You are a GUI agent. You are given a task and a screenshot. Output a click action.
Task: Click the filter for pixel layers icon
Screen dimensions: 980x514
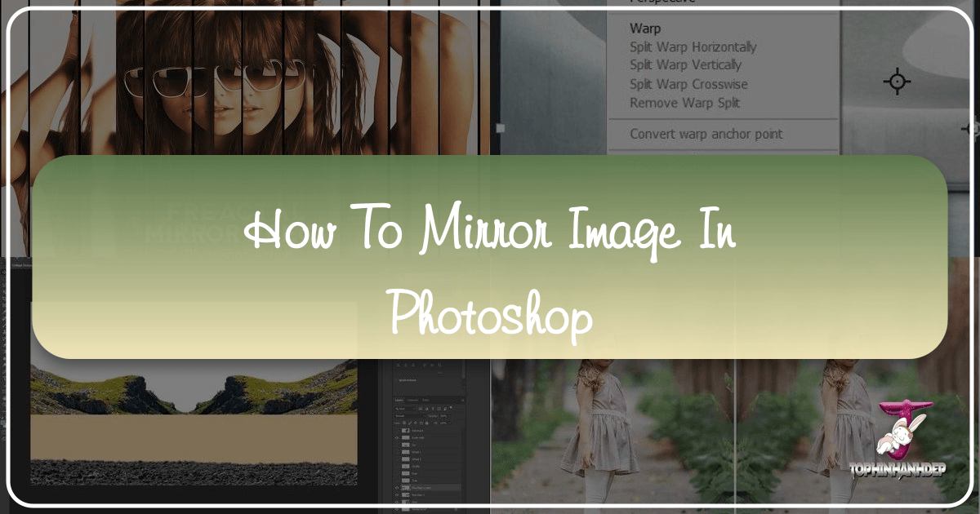pos(421,409)
